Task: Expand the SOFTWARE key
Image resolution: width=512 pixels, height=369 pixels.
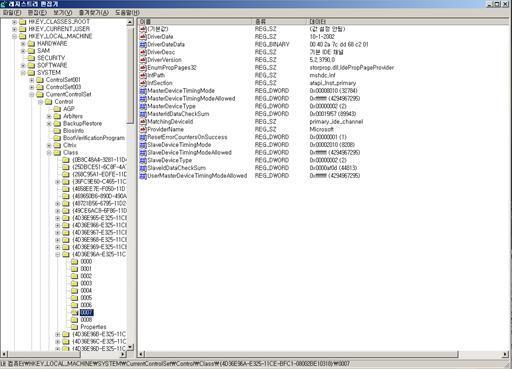Action: coord(23,65)
